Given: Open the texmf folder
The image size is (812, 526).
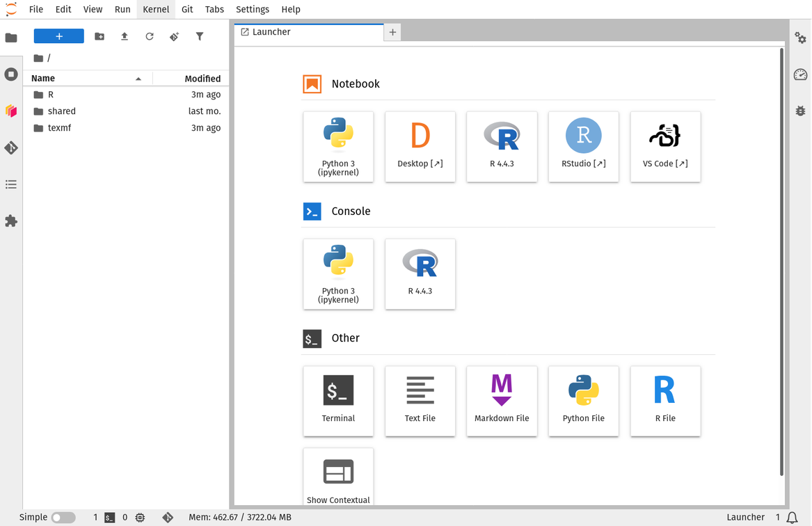Looking at the screenshot, I should tap(59, 128).
